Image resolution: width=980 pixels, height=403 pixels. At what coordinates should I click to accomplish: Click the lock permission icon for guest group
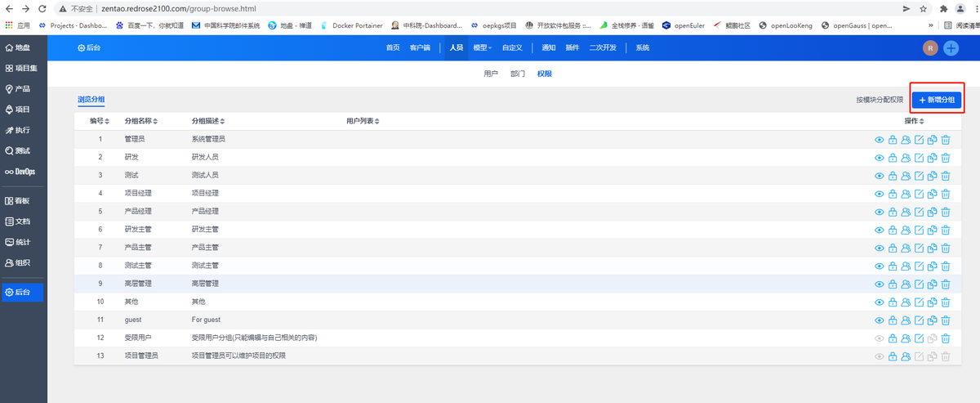pos(893,320)
